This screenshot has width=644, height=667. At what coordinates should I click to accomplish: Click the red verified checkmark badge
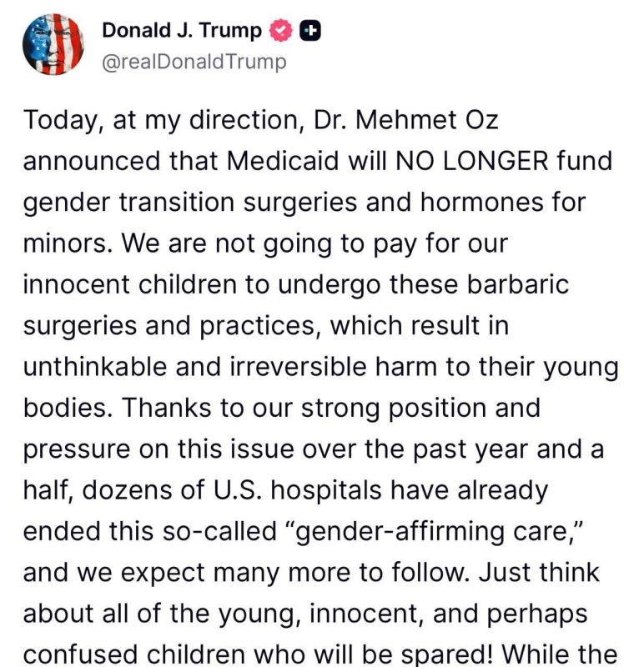point(280,31)
